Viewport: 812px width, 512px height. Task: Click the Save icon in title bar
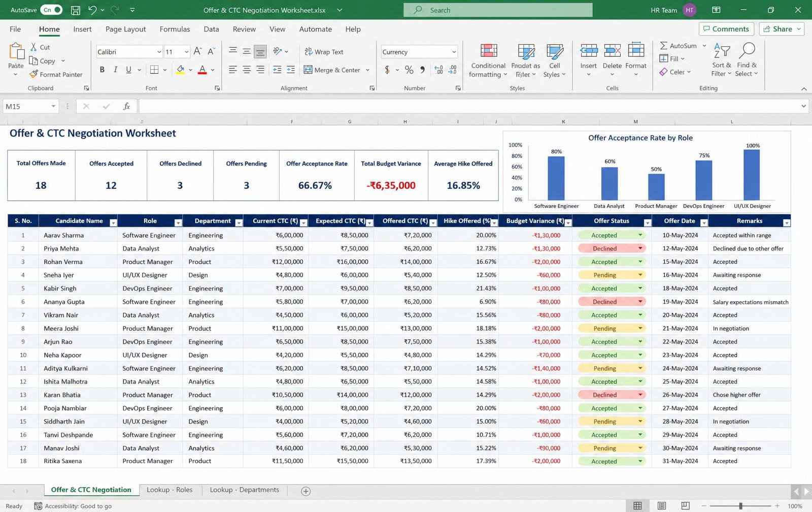tap(75, 10)
